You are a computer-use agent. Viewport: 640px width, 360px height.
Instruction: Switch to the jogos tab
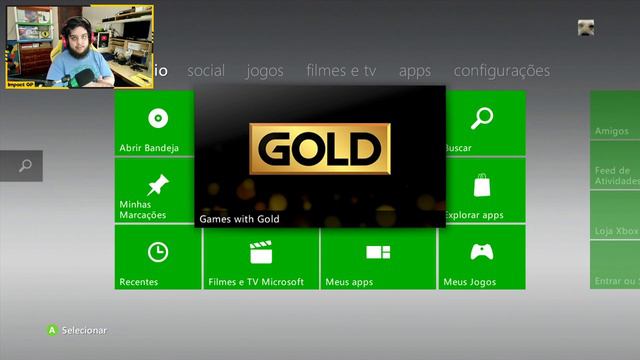(x=265, y=71)
